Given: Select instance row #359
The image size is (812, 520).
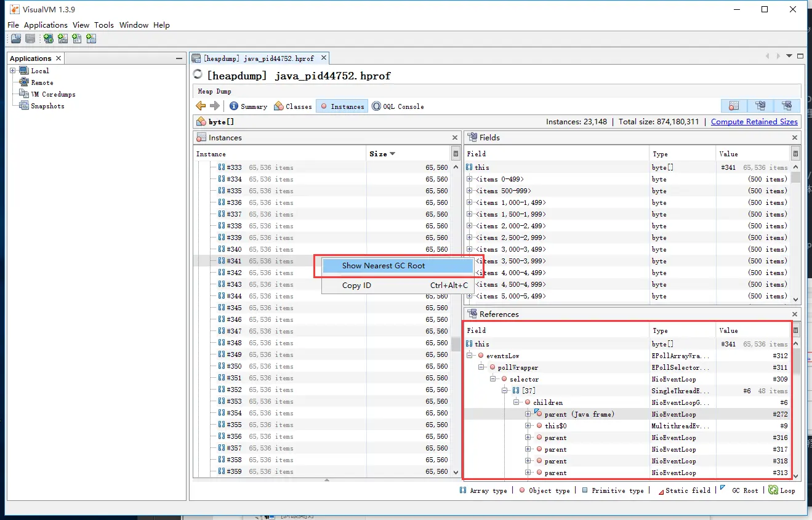Looking at the screenshot, I should pyautogui.click(x=323, y=471).
